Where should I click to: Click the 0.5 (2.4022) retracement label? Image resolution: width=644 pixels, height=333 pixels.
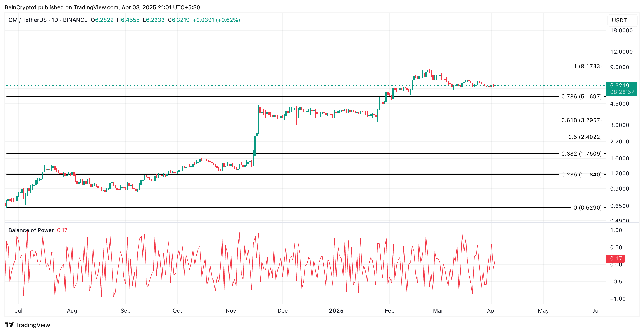point(585,137)
